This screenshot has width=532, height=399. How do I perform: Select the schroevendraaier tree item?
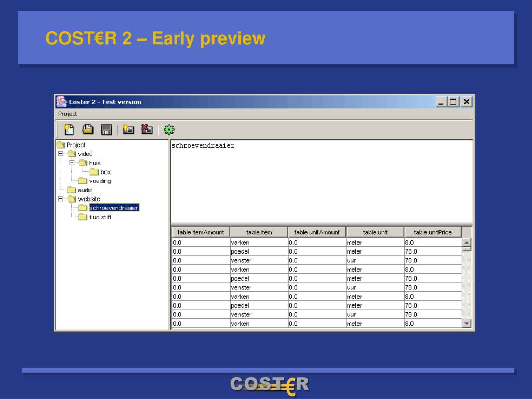pos(114,208)
